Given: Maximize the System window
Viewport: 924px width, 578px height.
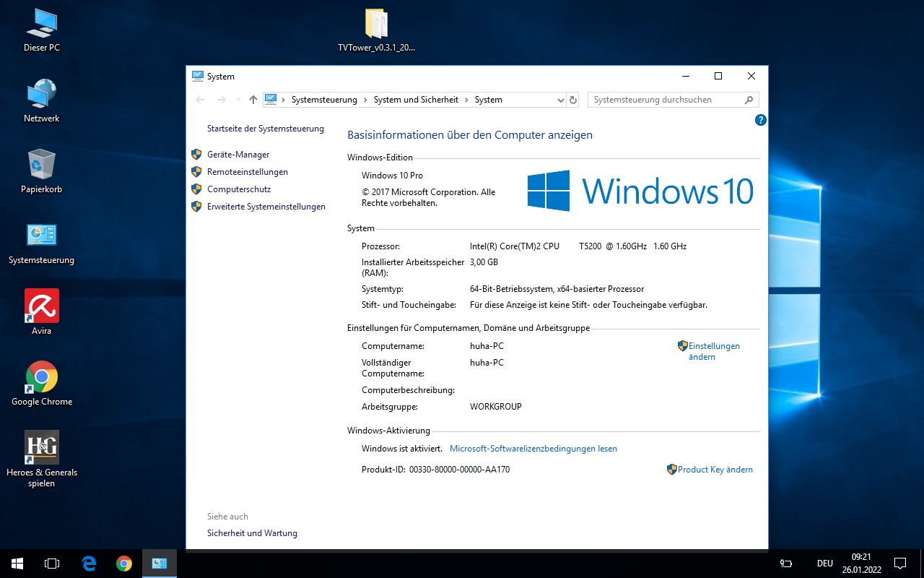Looking at the screenshot, I should coord(718,76).
